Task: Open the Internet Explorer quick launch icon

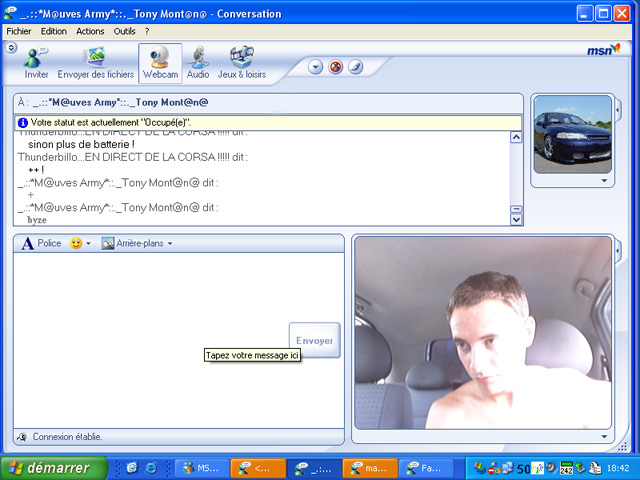Action: (x=151, y=468)
